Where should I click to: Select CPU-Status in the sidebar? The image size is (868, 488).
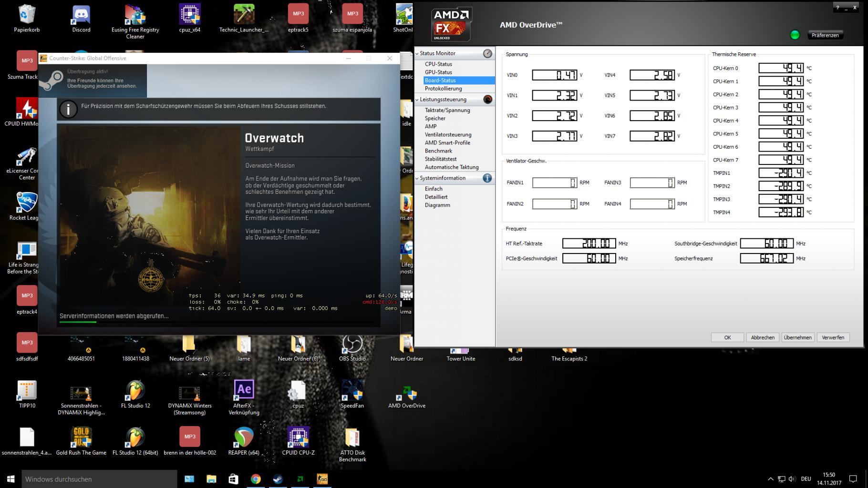(x=438, y=64)
